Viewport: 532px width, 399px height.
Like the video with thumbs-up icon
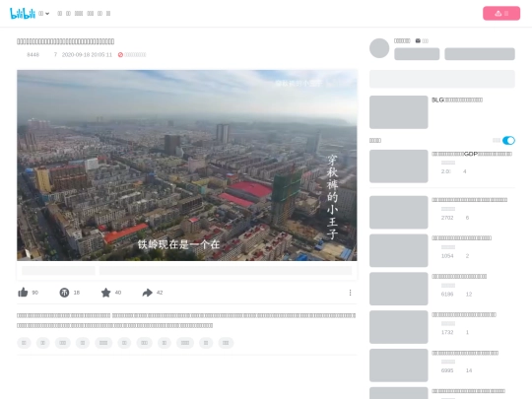[23, 293]
